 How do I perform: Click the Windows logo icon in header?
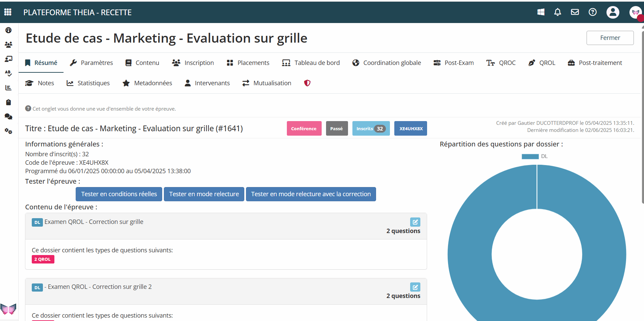tap(541, 12)
